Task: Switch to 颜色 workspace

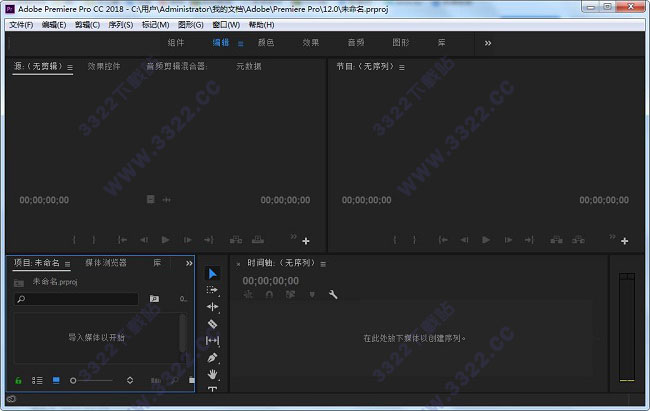Action: click(266, 43)
